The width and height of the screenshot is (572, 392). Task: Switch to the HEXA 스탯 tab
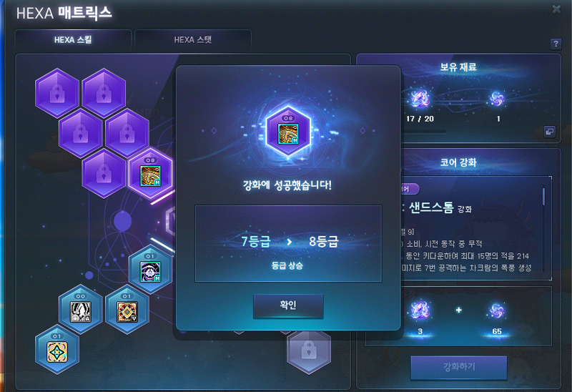[193, 40]
